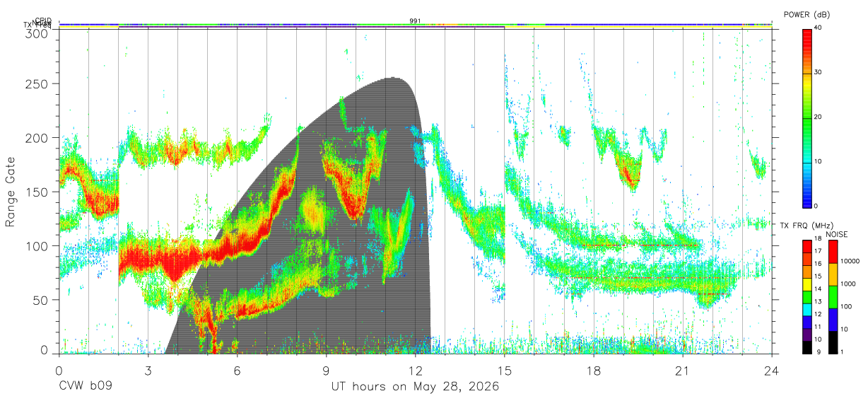868x401 pixels.
Task: Click the 100 label on NOISE legend
Action: pyautogui.click(x=845, y=307)
